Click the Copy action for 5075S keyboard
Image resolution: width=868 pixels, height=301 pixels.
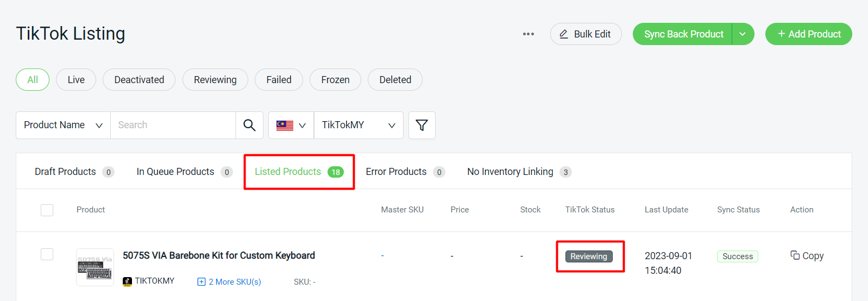coord(807,255)
